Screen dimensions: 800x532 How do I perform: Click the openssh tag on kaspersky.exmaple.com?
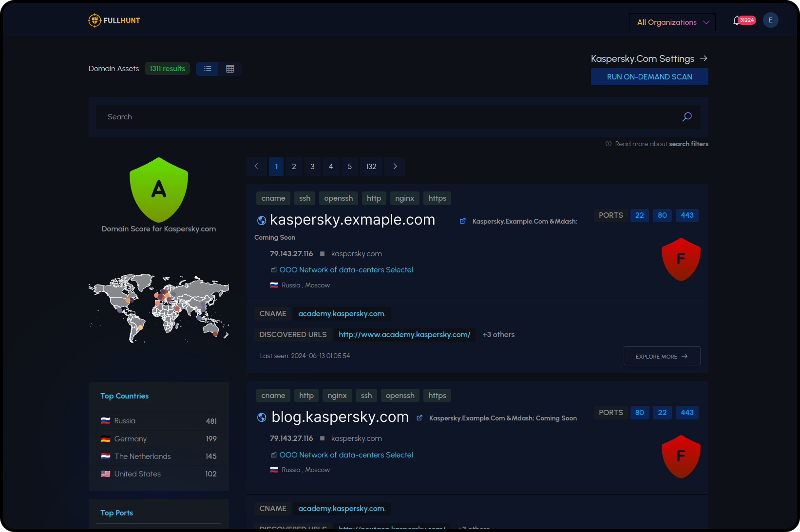click(x=338, y=198)
